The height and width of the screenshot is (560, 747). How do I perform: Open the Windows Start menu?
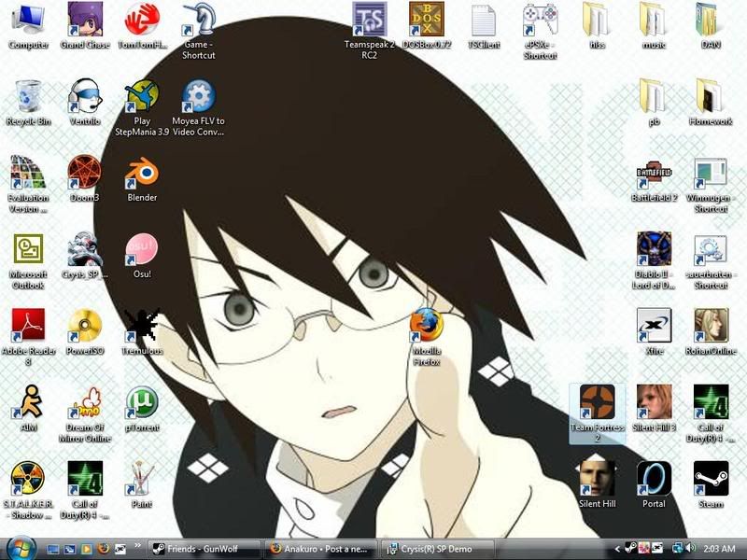(21, 549)
